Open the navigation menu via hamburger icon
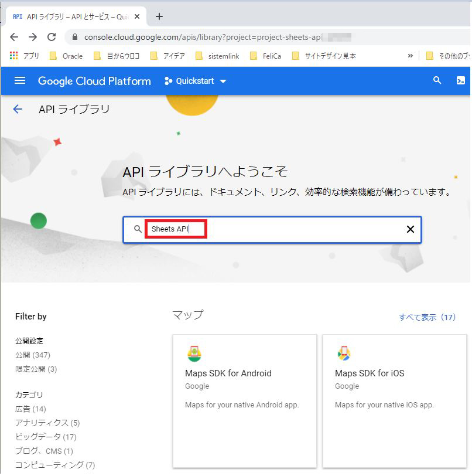 [x=20, y=80]
